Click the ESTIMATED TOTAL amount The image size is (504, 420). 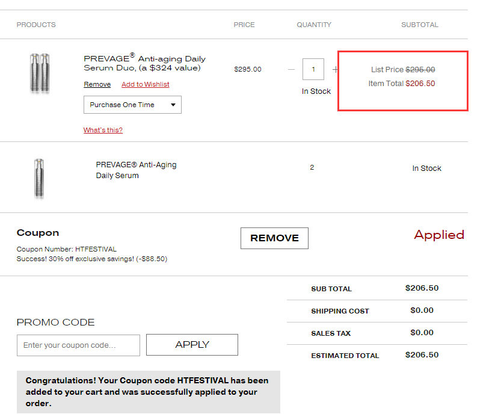(422, 355)
